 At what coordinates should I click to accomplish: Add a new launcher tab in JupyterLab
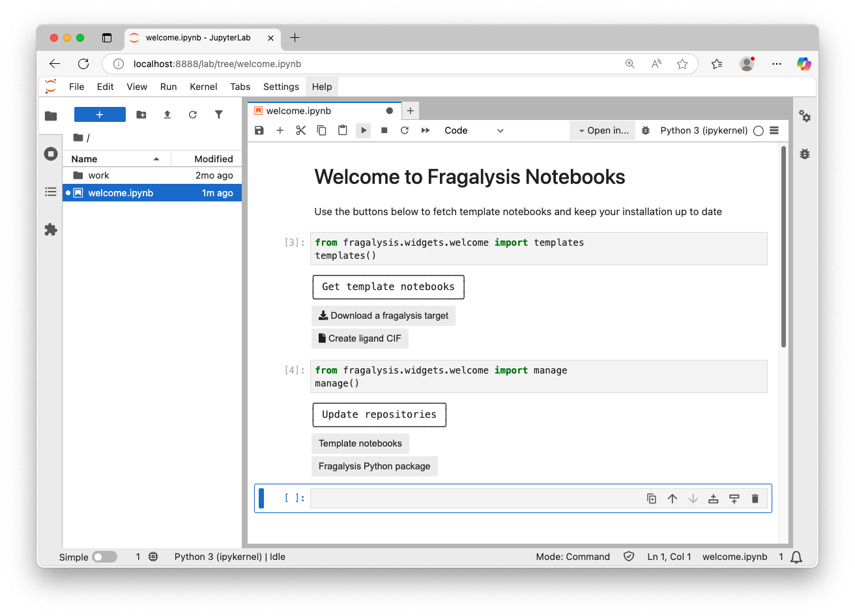click(x=411, y=111)
